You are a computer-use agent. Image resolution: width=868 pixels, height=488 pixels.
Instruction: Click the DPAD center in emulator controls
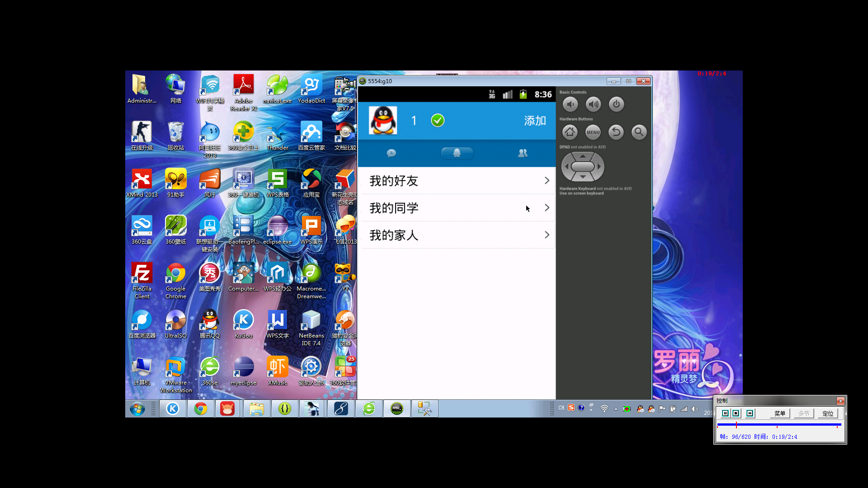tap(583, 166)
